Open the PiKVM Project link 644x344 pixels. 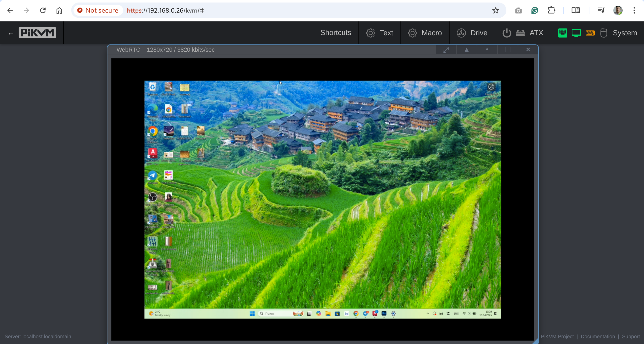[x=557, y=336]
